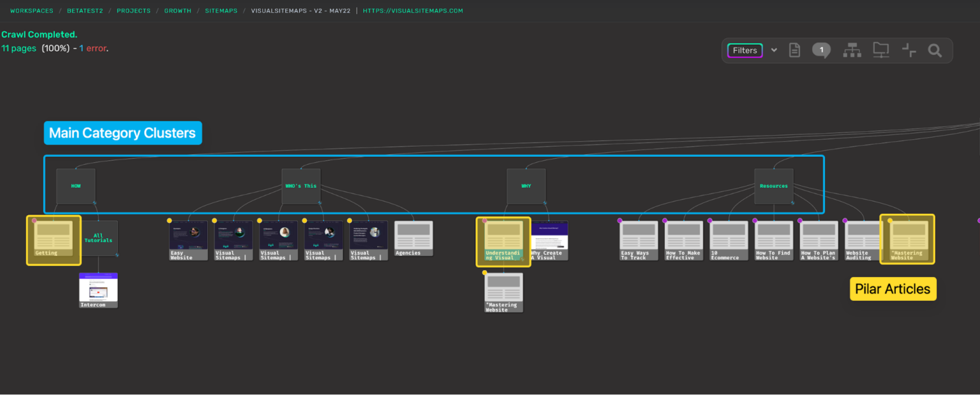Select the sitemap hierarchy view icon

(852, 50)
